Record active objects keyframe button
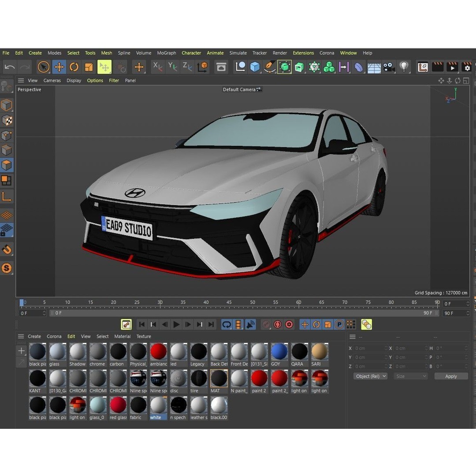The height and width of the screenshot is (476, 476). tap(266, 324)
